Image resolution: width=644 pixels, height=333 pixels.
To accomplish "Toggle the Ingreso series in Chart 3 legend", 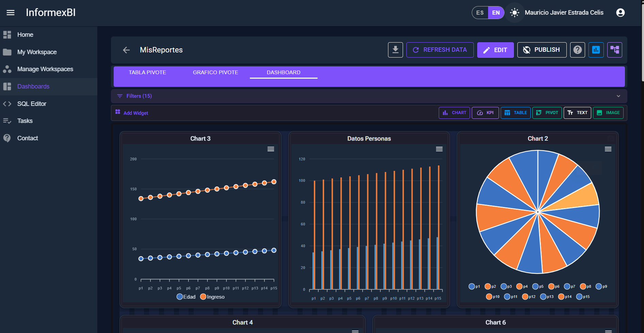I will [212, 297].
